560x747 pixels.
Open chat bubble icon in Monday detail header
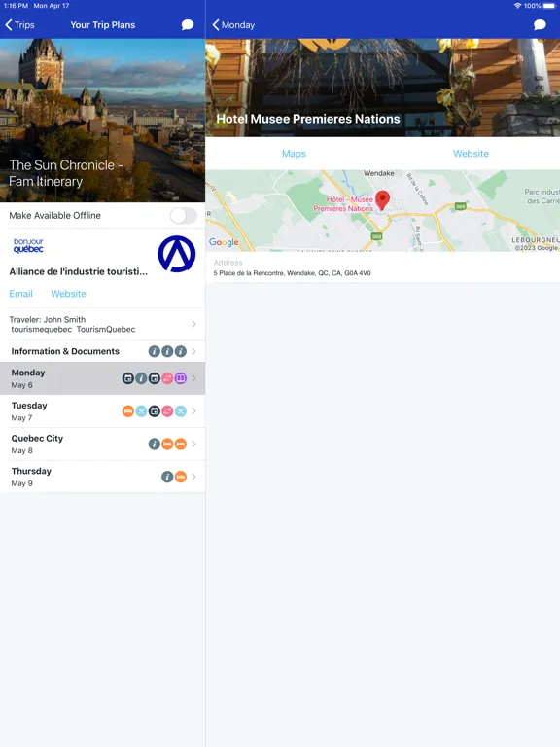pyautogui.click(x=540, y=24)
